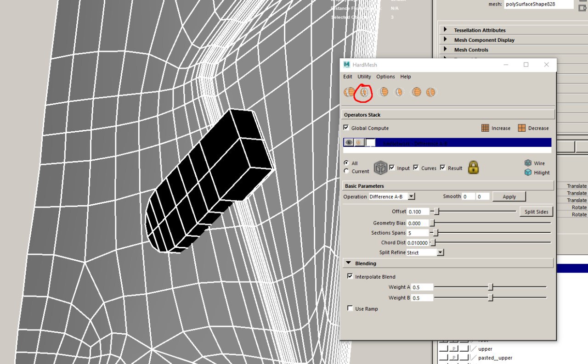Toggle the eye visibility of the operator row
This screenshot has width=588, height=364.
click(349, 143)
